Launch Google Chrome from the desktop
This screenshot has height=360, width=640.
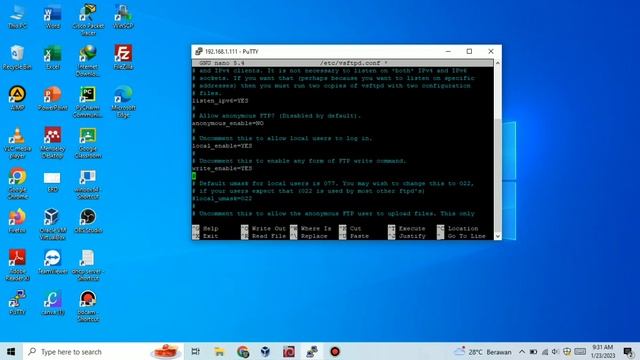[x=17, y=184]
